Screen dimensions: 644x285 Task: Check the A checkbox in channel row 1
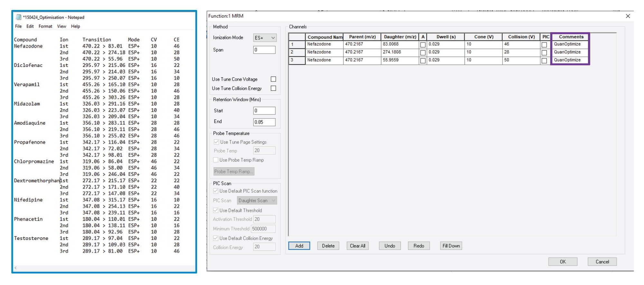(423, 45)
